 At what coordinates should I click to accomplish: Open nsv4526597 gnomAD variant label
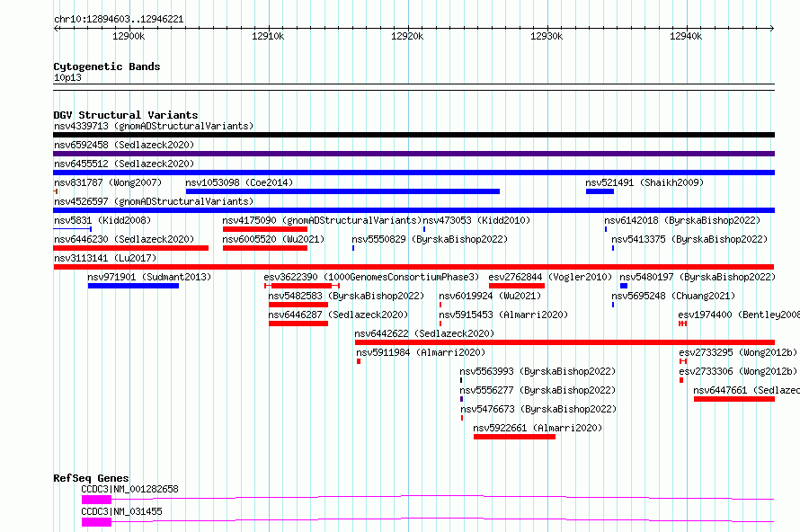154,201
